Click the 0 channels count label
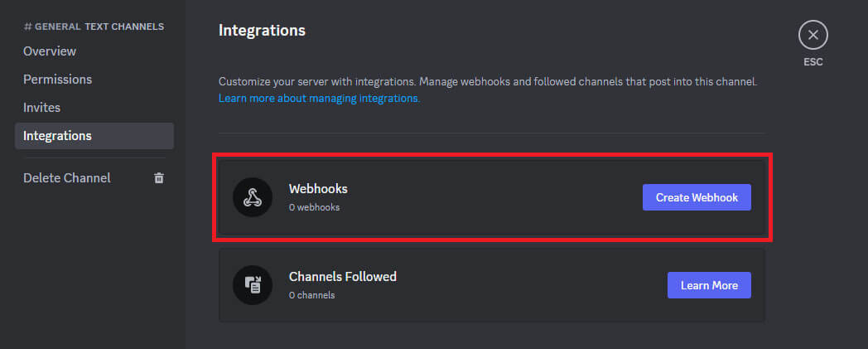The image size is (868, 349). [311, 295]
